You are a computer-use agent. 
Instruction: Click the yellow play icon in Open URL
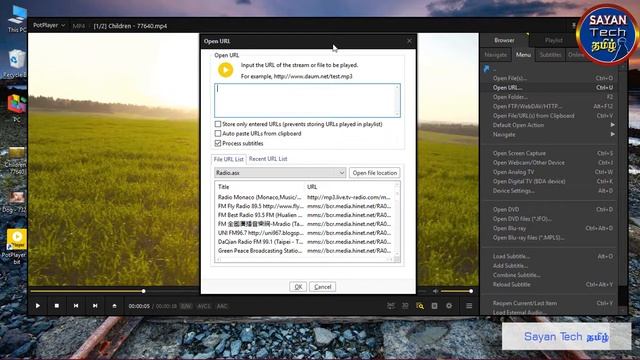pos(225,70)
